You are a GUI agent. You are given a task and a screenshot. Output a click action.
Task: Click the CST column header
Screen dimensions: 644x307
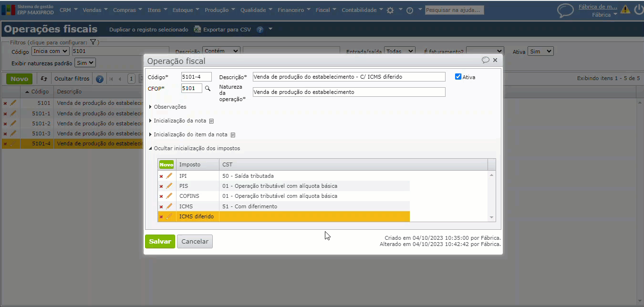[353, 164]
